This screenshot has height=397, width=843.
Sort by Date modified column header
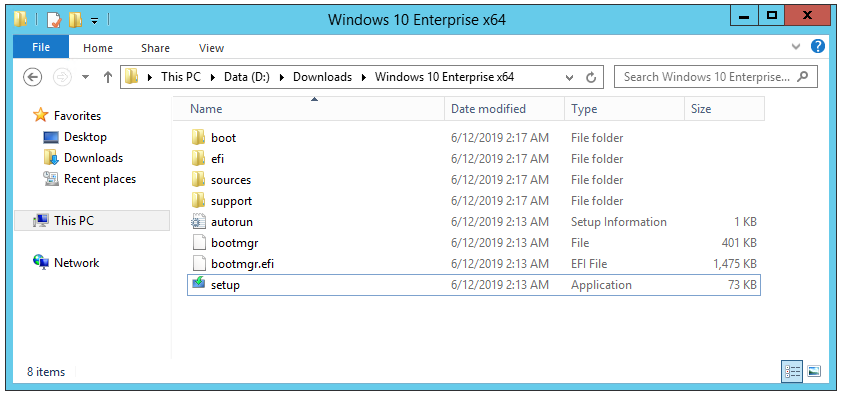point(505,109)
